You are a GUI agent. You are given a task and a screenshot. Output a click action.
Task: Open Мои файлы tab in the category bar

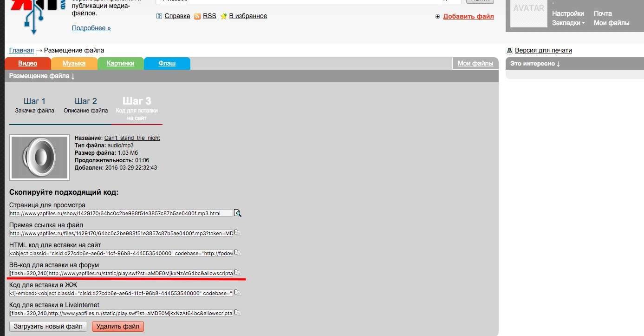475,63
